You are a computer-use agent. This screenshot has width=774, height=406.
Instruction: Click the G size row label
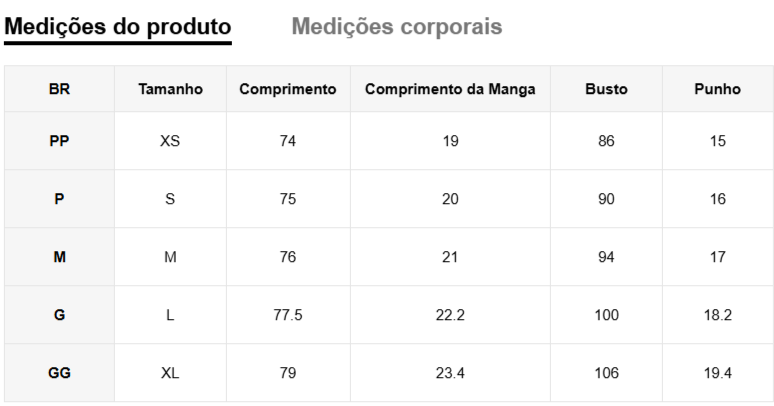click(59, 315)
